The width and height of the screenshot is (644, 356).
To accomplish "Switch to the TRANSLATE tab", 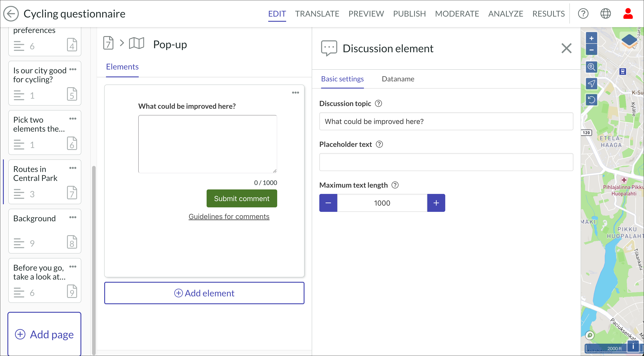I will [x=317, y=13].
